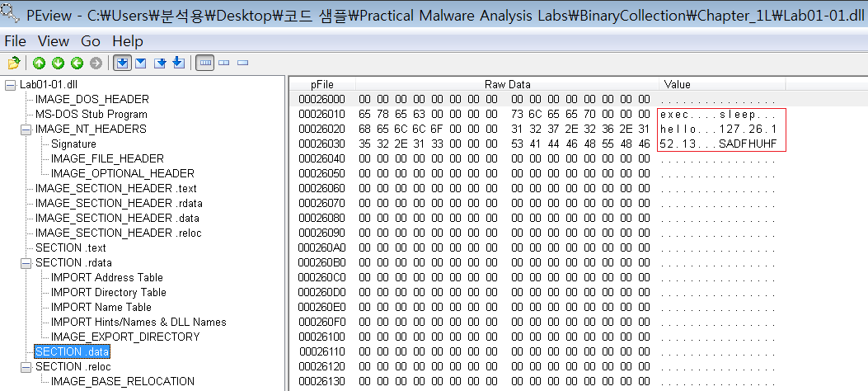
Task: Collapse the SECTION .rdata node
Action: [26, 263]
